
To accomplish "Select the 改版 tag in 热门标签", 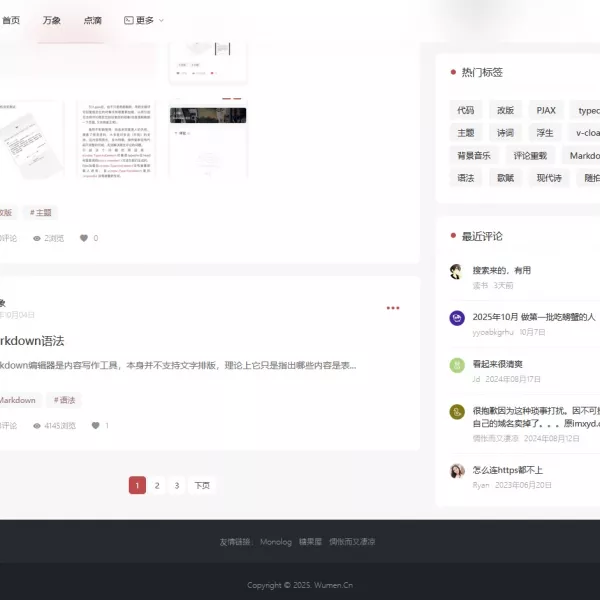I will 505,110.
